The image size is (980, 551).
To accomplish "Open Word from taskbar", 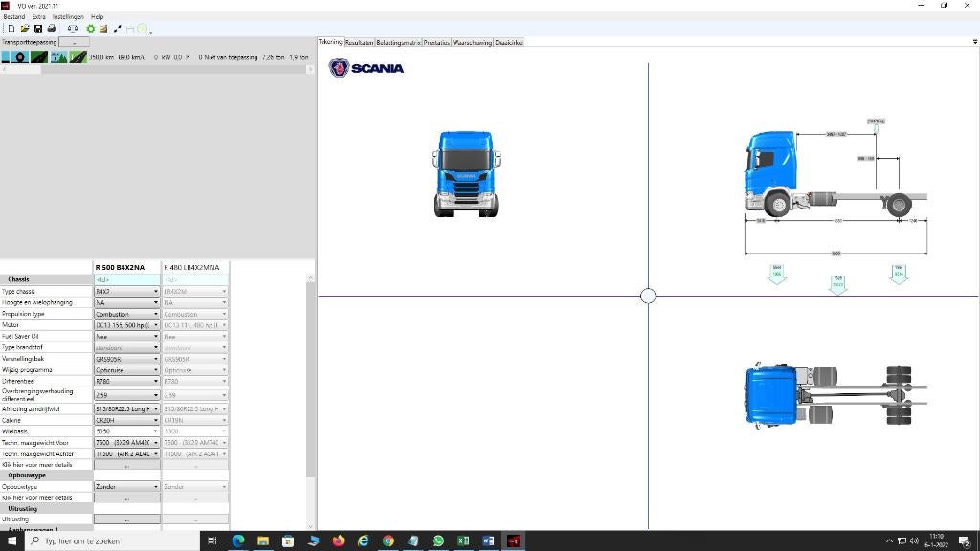I will click(488, 541).
